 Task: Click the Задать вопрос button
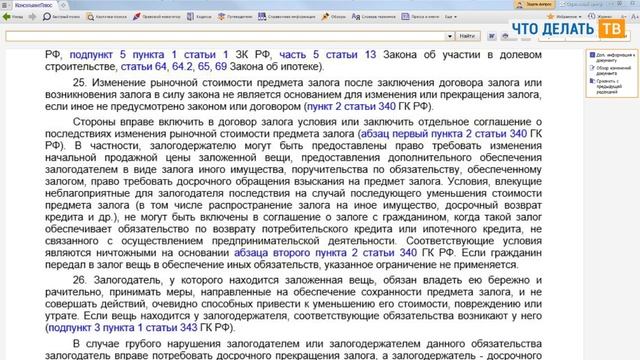point(534,4)
